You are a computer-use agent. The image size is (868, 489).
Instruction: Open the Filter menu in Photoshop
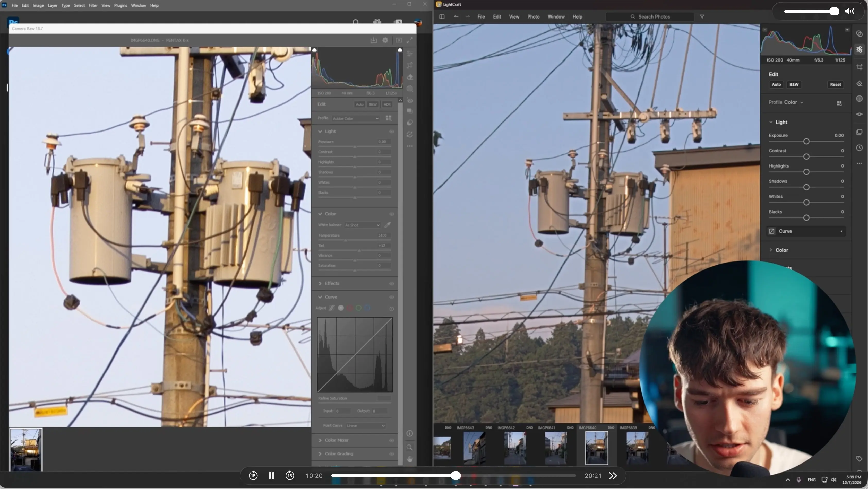(93, 5)
